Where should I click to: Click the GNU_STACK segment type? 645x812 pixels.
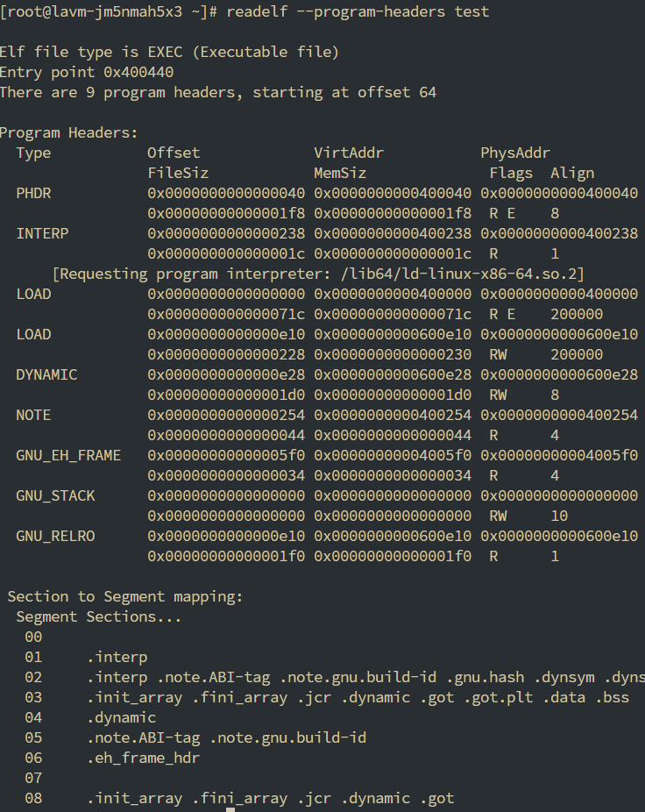(x=55, y=495)
